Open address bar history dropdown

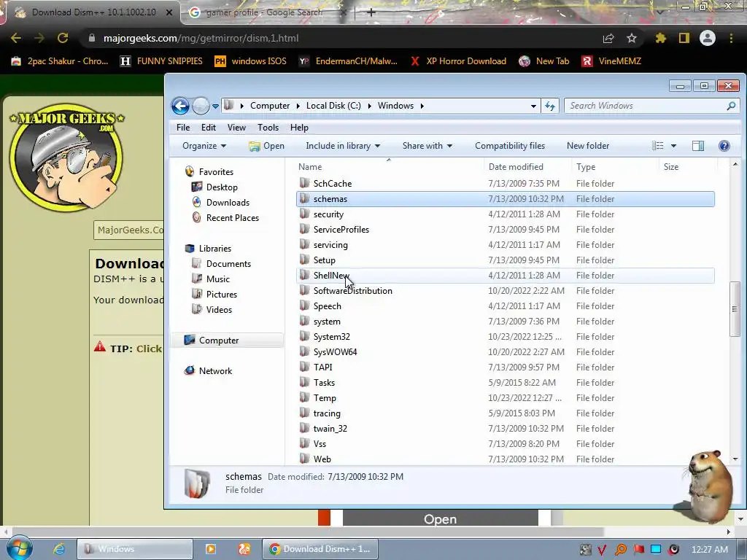pyautogui.click(x=533, y=106)
